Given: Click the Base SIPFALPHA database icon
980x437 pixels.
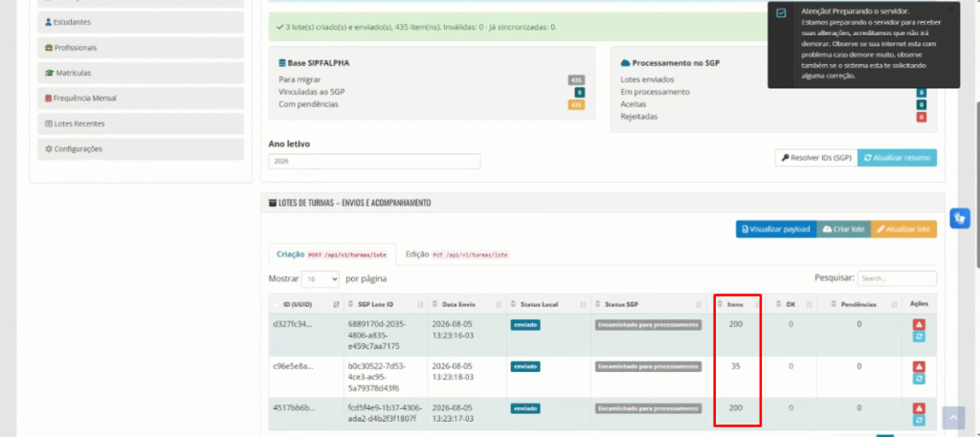Looking at the screenshot, I should pos(282,63).
